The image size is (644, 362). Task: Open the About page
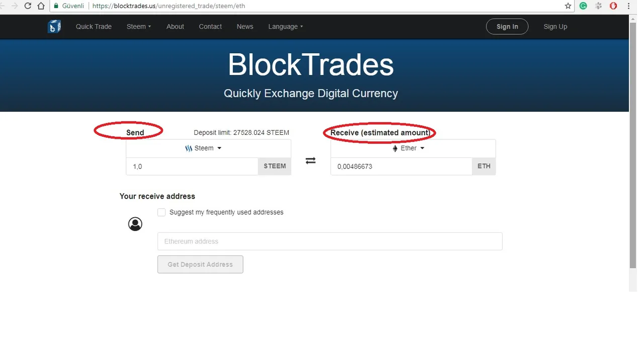point(175,27)
